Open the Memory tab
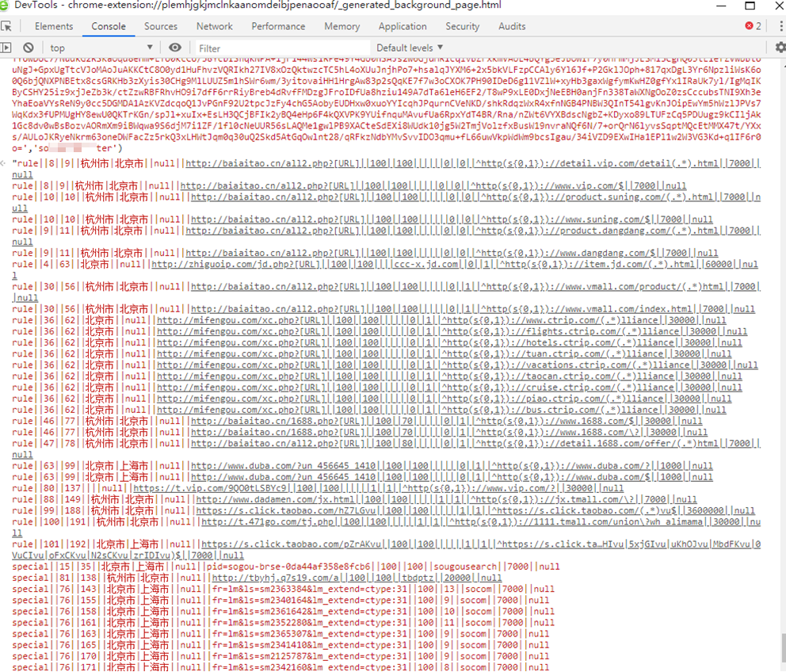This screenshot has height=672, width=786. coord(341,26)
